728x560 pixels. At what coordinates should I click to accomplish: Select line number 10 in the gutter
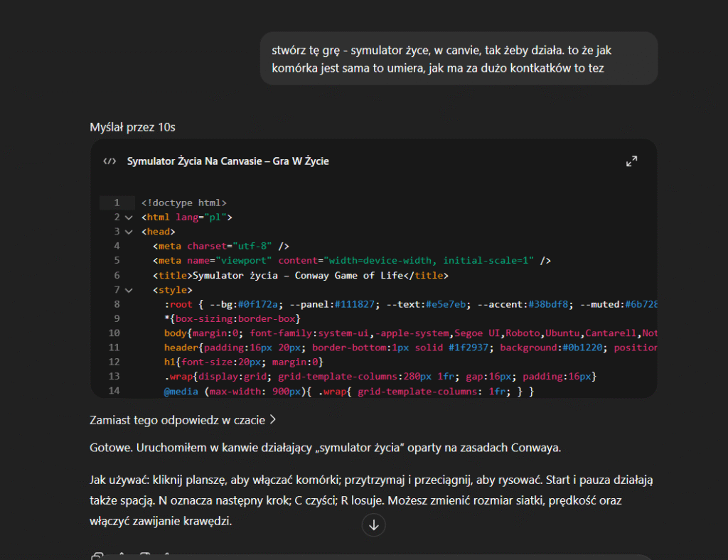114,333
